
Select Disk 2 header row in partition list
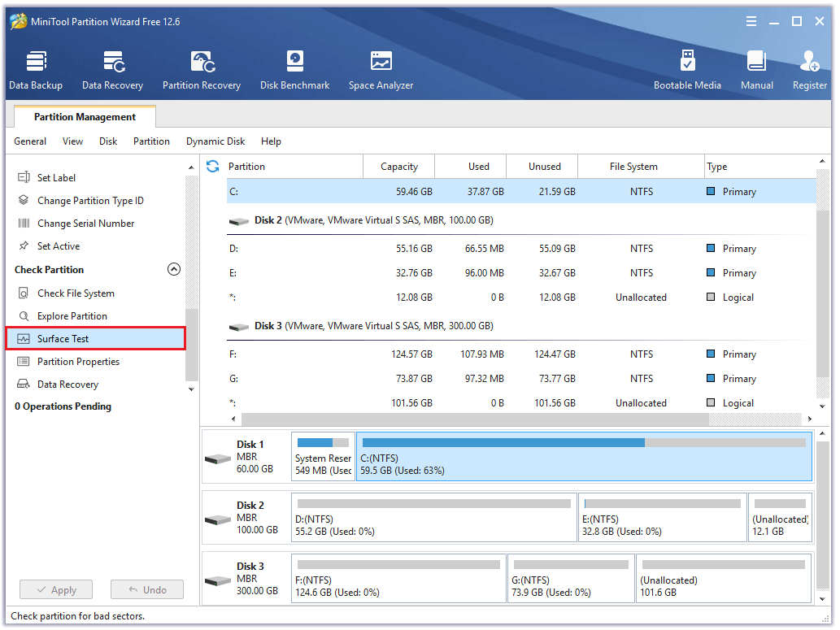[520, 220]
